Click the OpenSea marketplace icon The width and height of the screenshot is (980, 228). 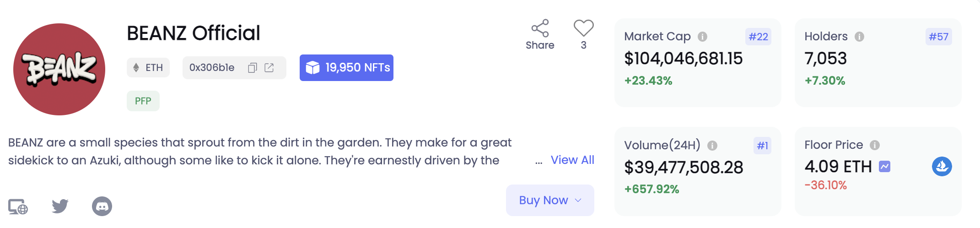coord(942,167)
